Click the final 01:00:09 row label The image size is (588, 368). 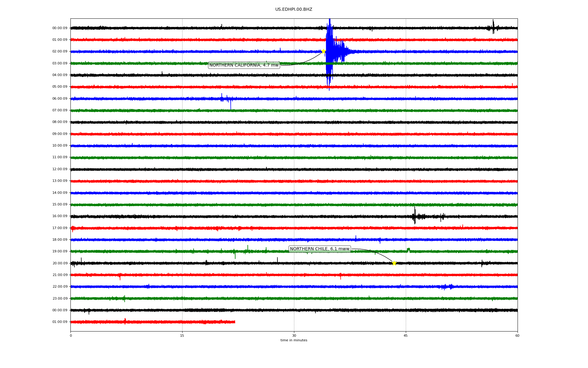[60, 322]
